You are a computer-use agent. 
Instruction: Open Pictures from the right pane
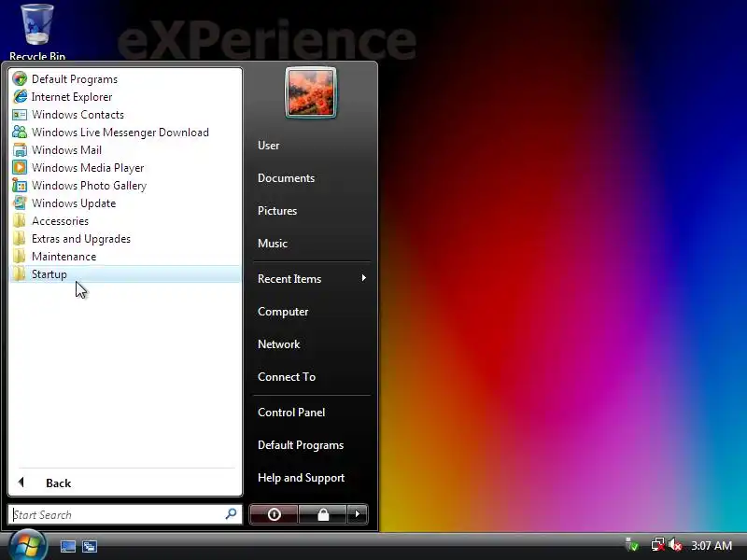277,211
